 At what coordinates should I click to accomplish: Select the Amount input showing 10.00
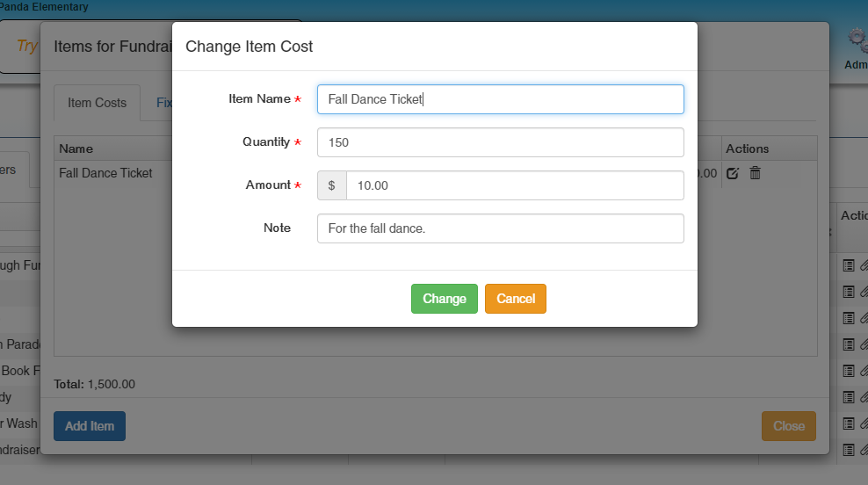point(514,185)
